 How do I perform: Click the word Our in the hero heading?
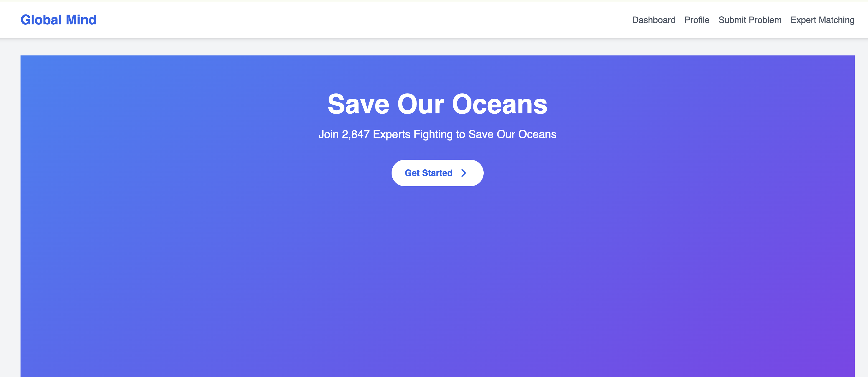(420, 104)
